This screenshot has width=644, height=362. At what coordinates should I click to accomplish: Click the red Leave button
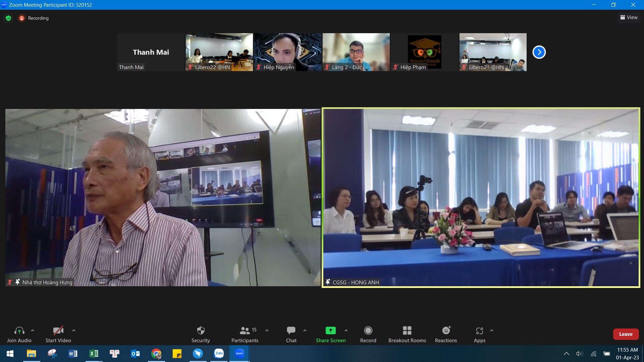point(626,334)
